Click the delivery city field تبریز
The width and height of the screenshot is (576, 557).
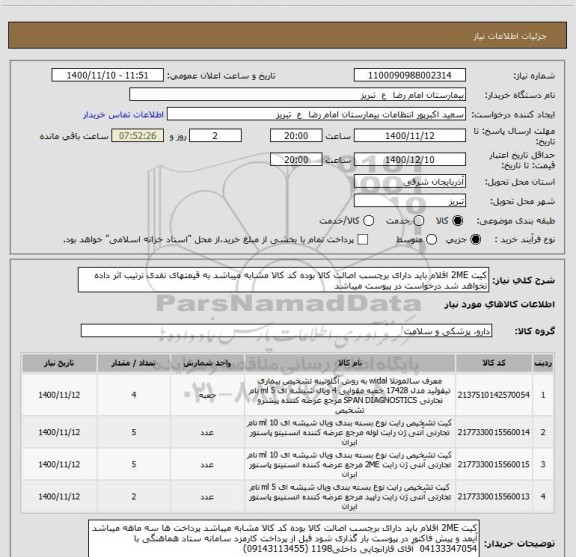tap(410, 201)
